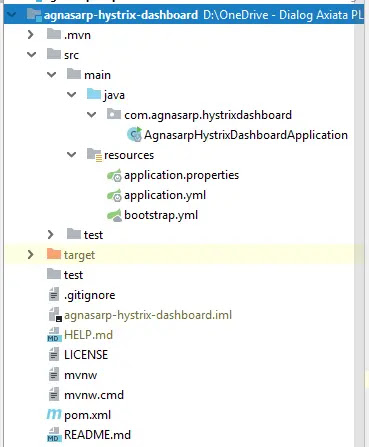Select the README.md file name
Image resolution: width=369 pixels, height=447 pixels.
pos(97,435)
